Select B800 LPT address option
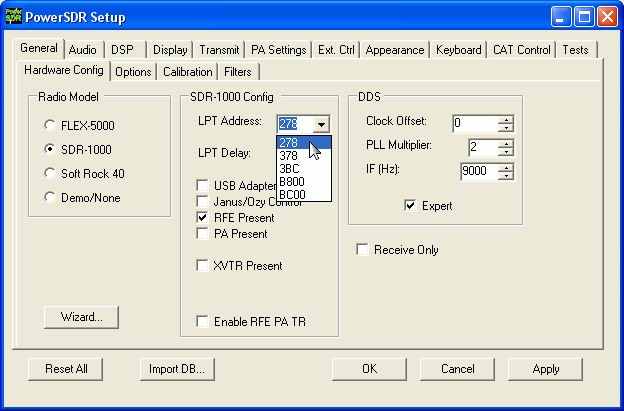The width and height of the screenshot is (624, 411). (x=304, y=181)
